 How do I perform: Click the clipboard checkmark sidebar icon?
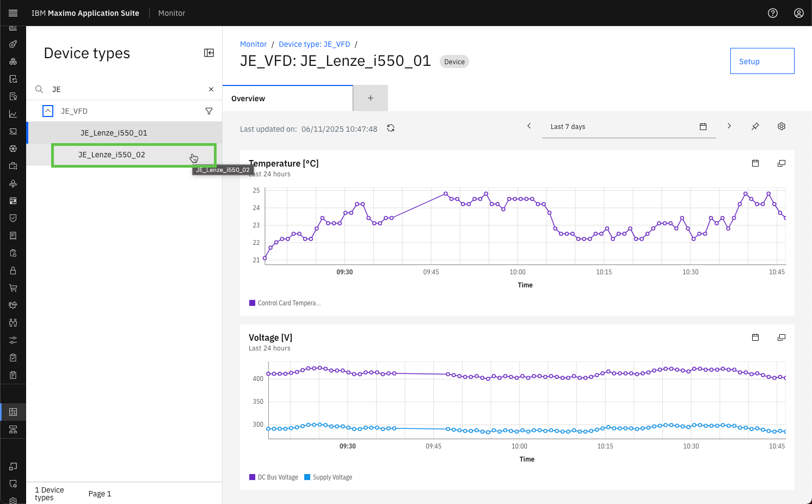coord(13,358)
